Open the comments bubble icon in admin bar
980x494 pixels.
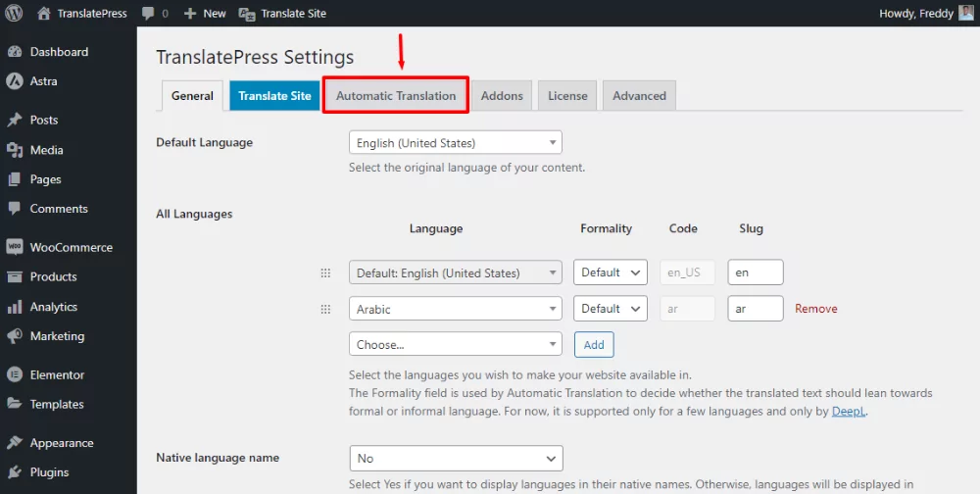(148, 13)
